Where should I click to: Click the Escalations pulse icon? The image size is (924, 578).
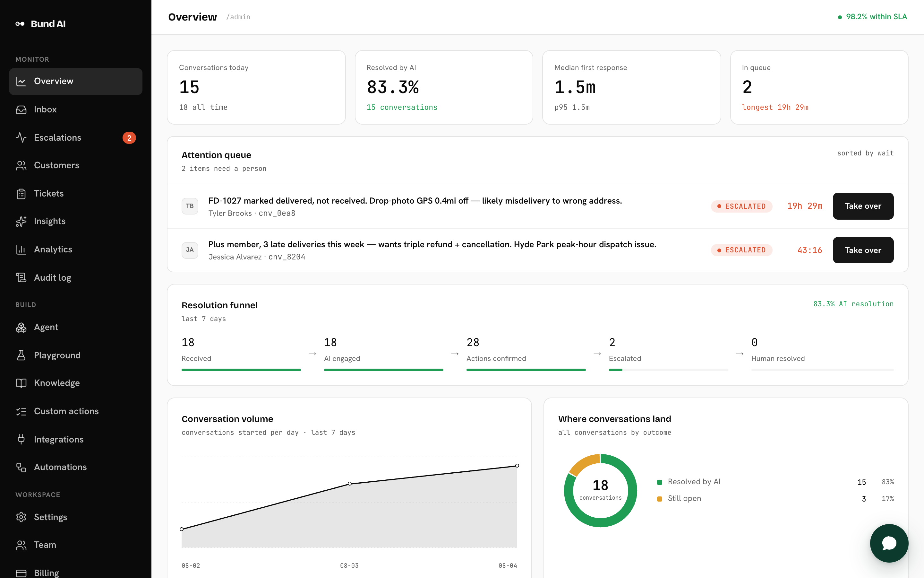coord(21,138)
